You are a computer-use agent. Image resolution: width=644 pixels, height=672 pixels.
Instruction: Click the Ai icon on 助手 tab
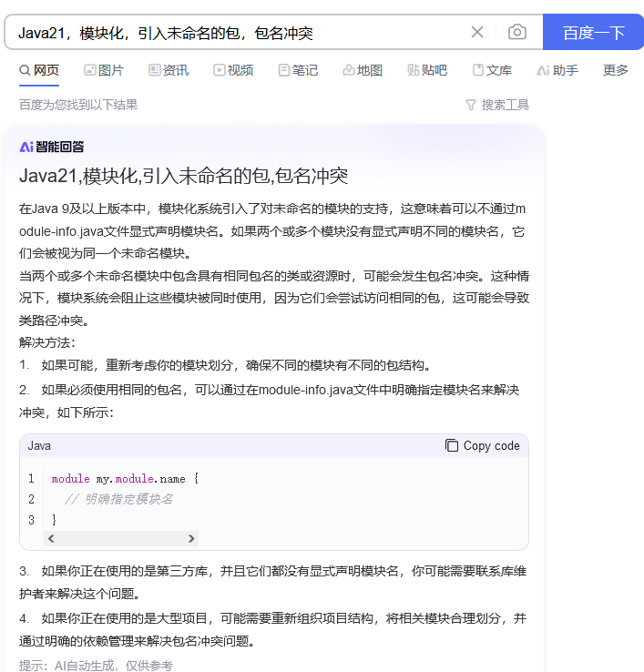tap(543, 70)
